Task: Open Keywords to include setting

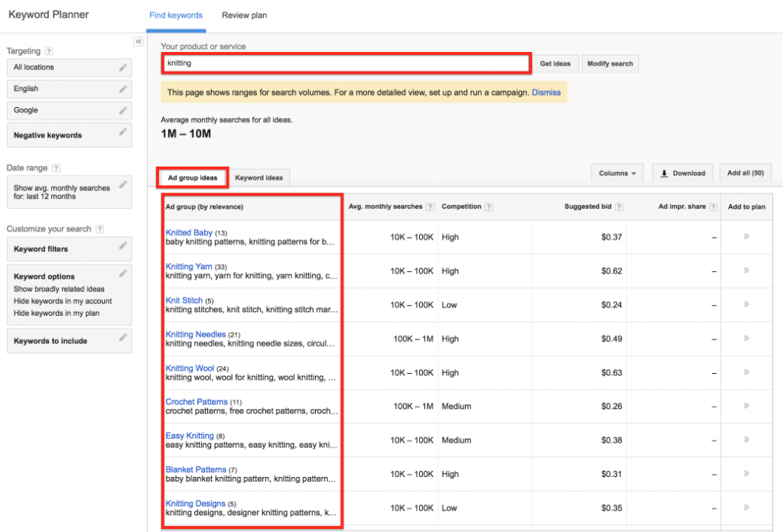Action: click(70, 341)
